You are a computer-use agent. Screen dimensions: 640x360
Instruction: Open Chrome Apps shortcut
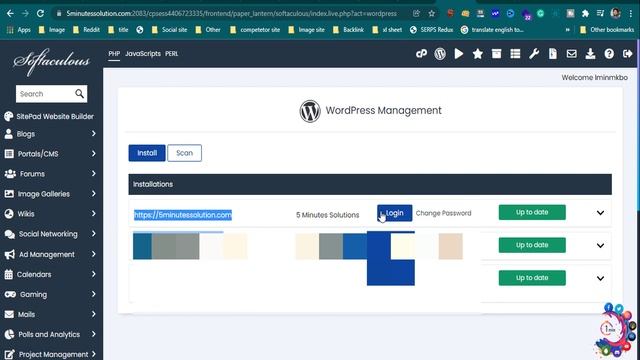[19, 30]
